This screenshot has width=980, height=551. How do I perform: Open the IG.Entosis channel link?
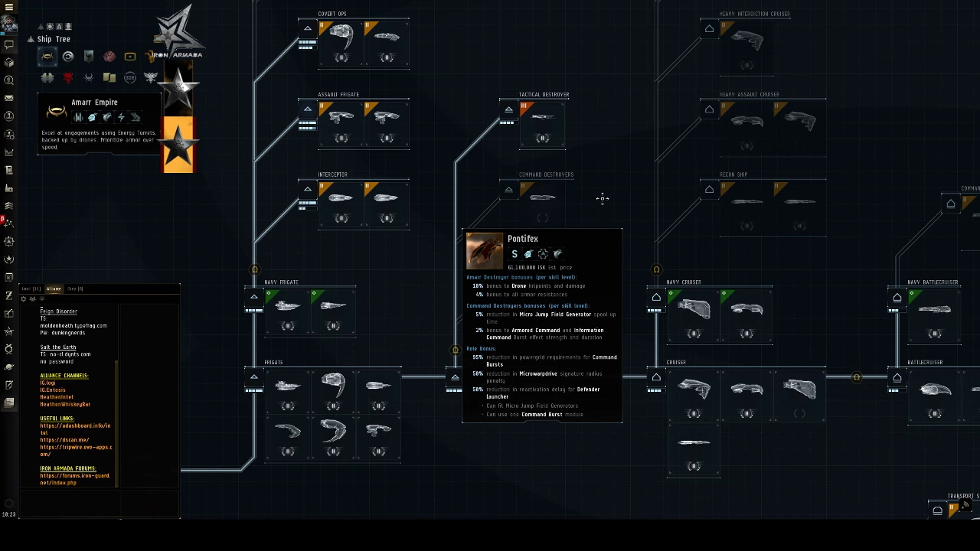coord(53,390)
